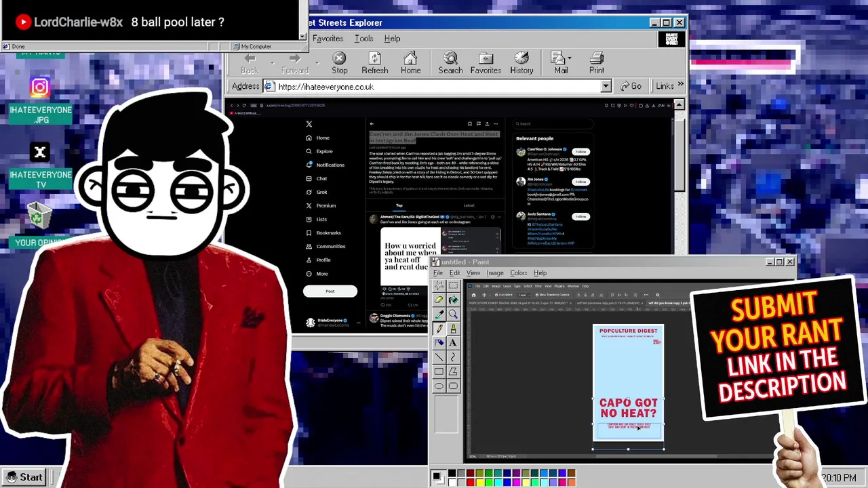868x488 pixels.
Task: Choose the Fill With Color bucket tool
Action: [453, 300]
